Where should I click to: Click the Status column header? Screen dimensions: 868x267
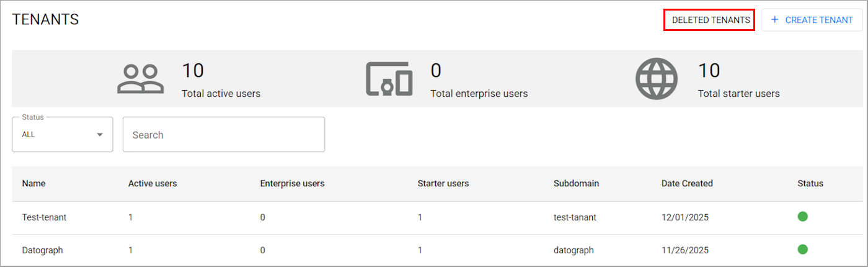click(x=810, y=183)
